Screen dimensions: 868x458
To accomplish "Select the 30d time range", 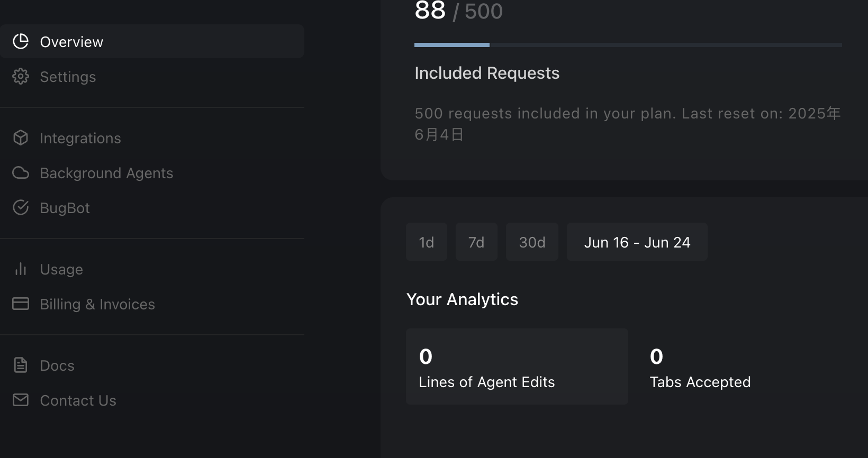I will pyautogui.click(x=532, y=242).
